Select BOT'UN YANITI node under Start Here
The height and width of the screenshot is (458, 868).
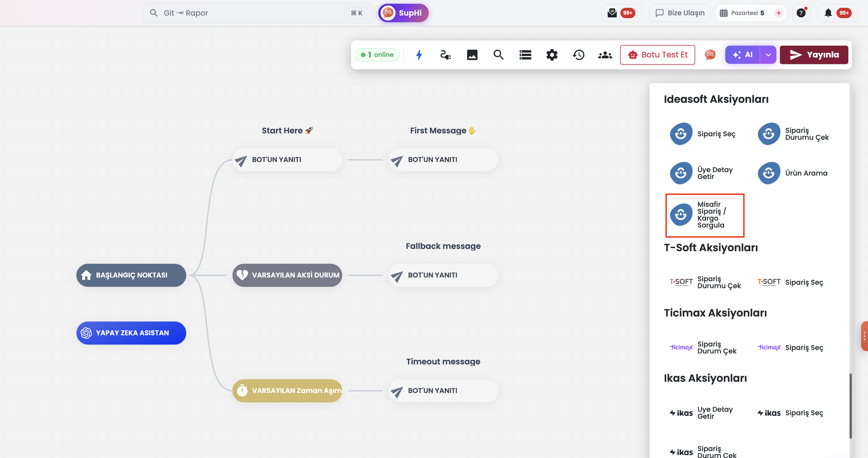coord(287,160)
